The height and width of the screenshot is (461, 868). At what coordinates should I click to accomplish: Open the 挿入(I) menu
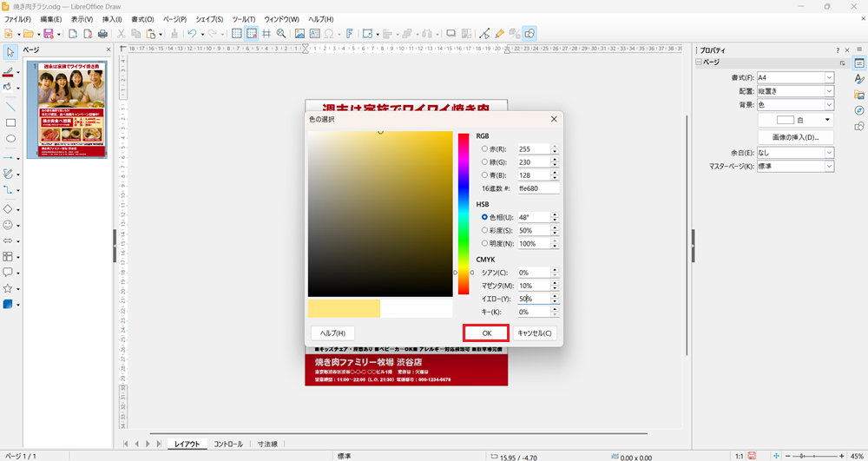coord(112,19)
